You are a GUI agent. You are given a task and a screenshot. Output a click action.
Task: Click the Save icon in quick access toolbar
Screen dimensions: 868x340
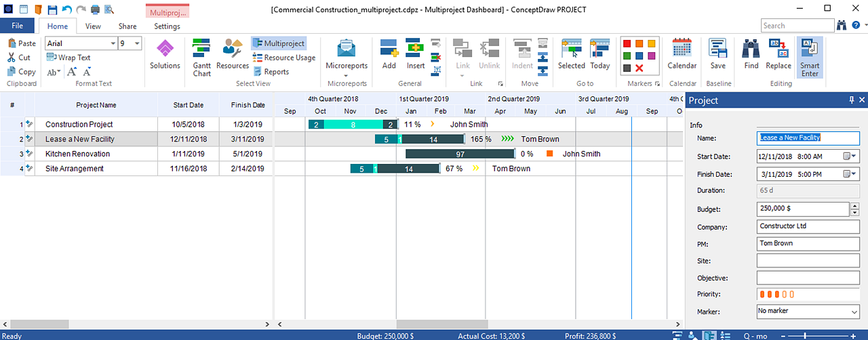tap(52, 9)
